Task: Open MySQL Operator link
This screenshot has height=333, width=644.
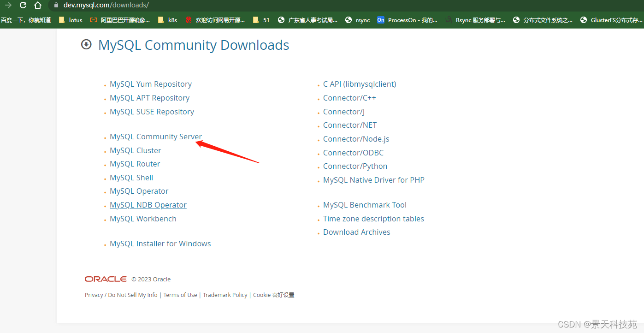Action: tap(139, 191)
